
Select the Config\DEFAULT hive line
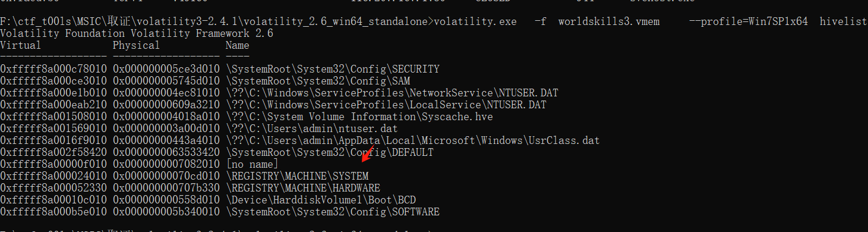coord(330,152)
